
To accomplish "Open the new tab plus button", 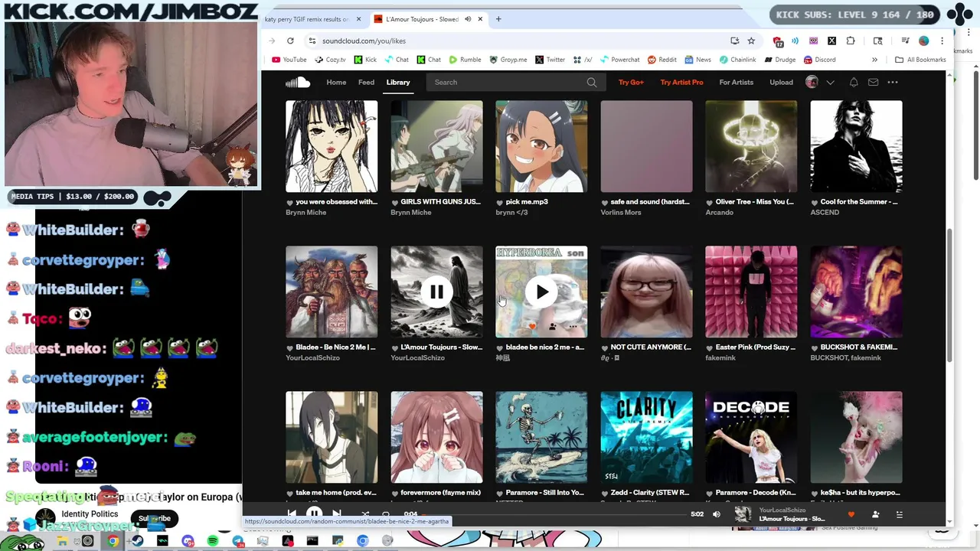I will coord(498,19).
